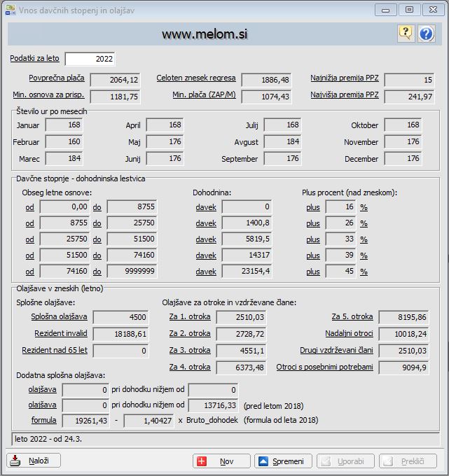Select the Najnižja premija PPZ link

[345, 78]
